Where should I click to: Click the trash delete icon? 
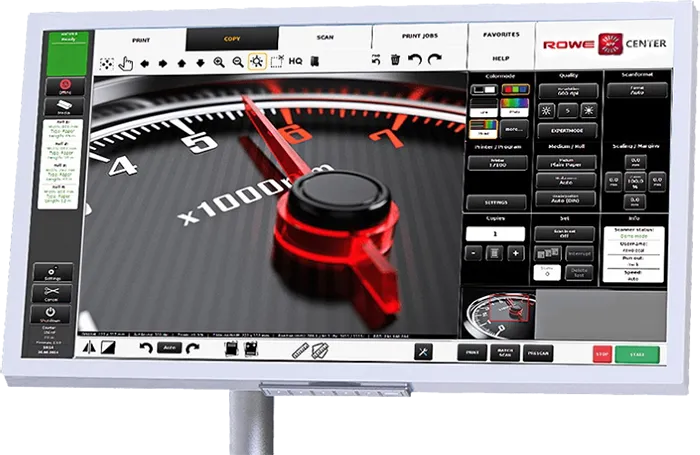tap(395, 61)
